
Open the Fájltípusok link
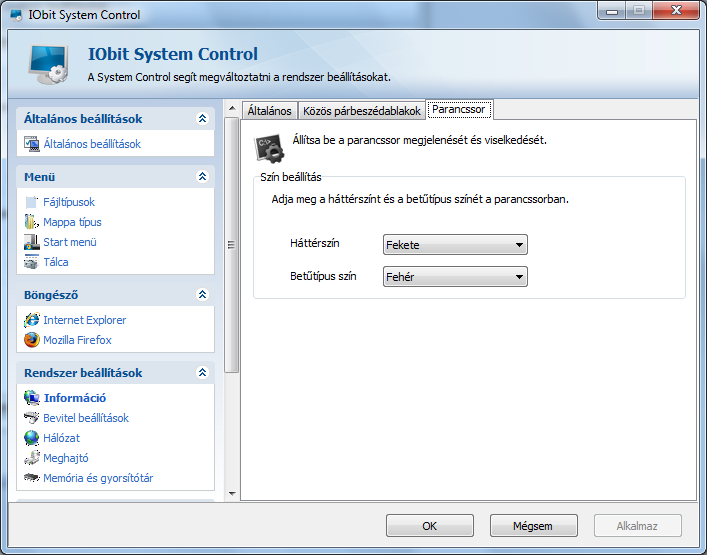(x=69, y=202)
